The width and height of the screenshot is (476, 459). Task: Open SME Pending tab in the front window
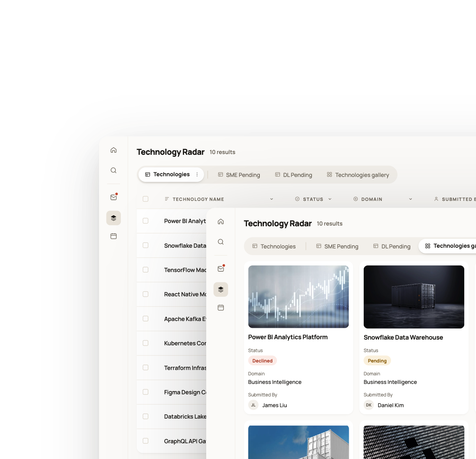pos(337,246)
